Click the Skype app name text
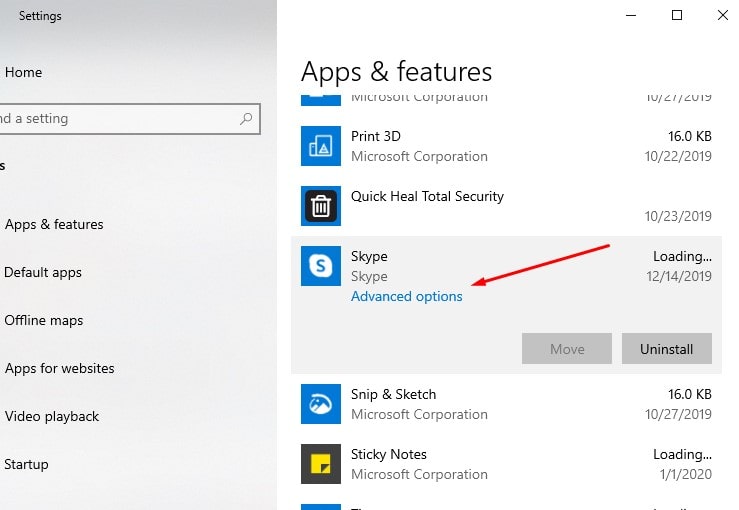Image resolution: width=739 pixels, height=510 pixels. 369,256
